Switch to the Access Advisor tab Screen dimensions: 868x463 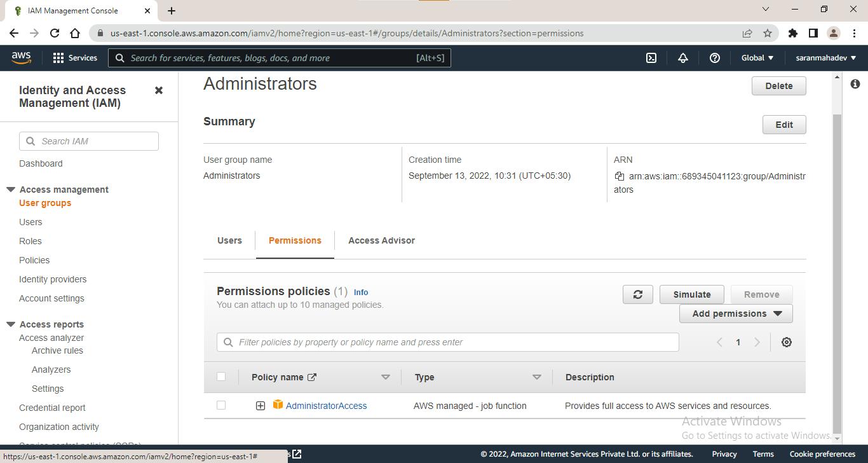[381, 240]
